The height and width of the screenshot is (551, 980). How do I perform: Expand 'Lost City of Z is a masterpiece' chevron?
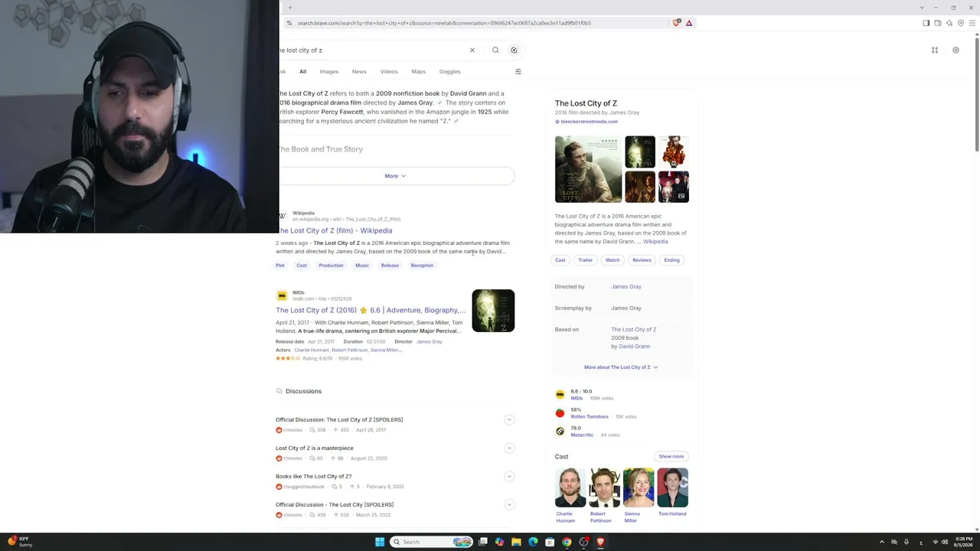tap(509, 448)
